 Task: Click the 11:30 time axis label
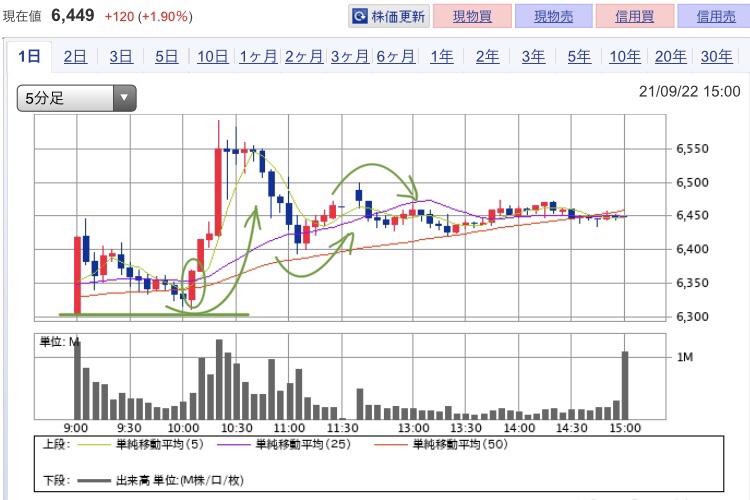(x=342, y=427)
